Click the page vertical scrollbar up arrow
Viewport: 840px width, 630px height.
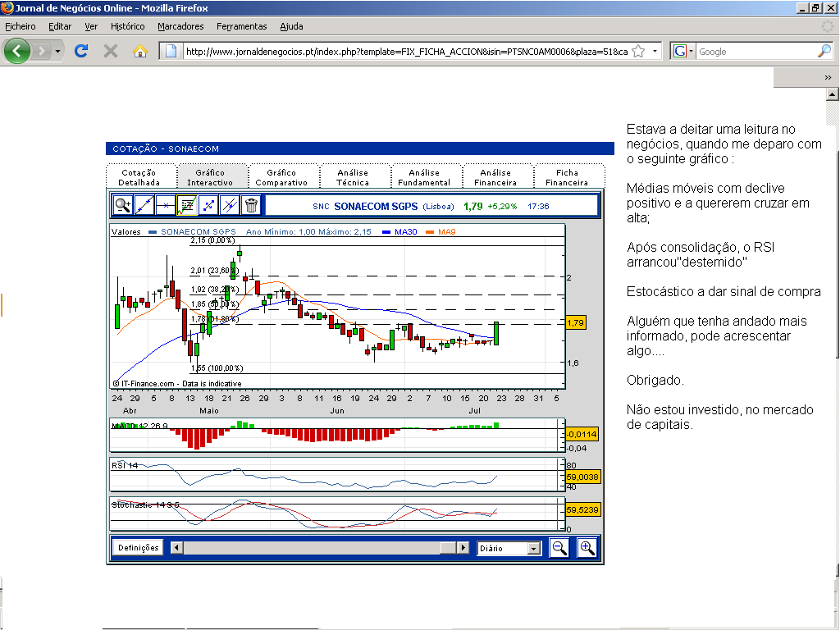tap(832, 94)
